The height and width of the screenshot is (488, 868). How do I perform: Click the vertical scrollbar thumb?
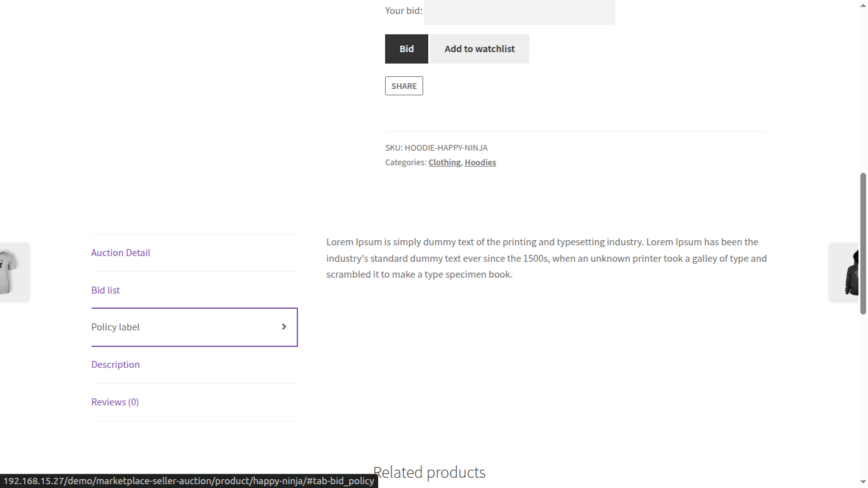tap(863, 243)
